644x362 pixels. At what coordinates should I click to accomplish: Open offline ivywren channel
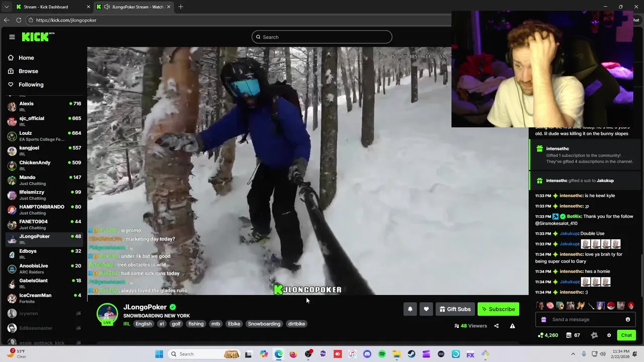click(x=43, y=313)
